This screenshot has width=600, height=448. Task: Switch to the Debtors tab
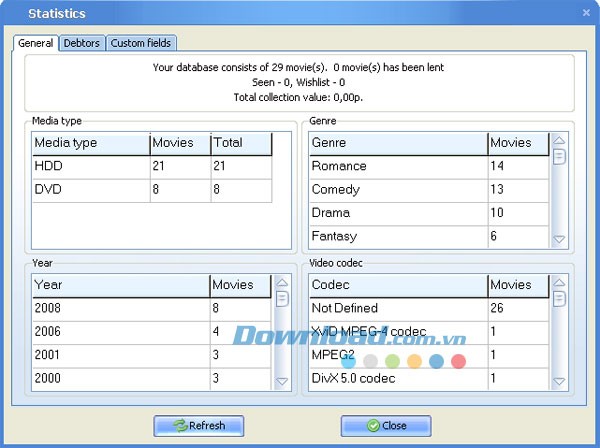[x=81, y=43]
